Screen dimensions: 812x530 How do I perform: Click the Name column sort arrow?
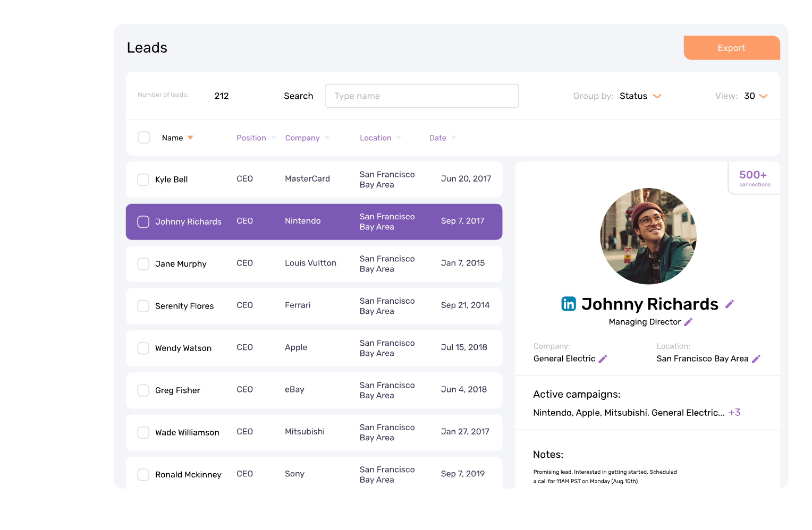click(190, 137)
